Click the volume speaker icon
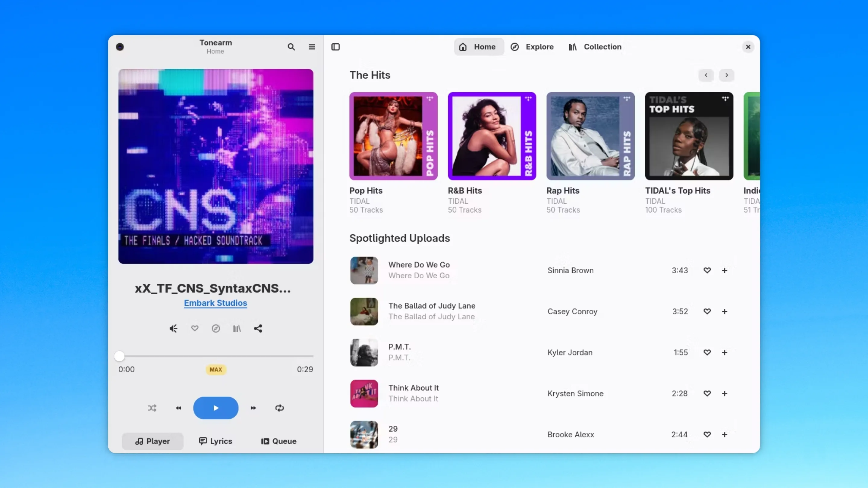The height and width of the screenshot is (488, 868). click(173, 328)
